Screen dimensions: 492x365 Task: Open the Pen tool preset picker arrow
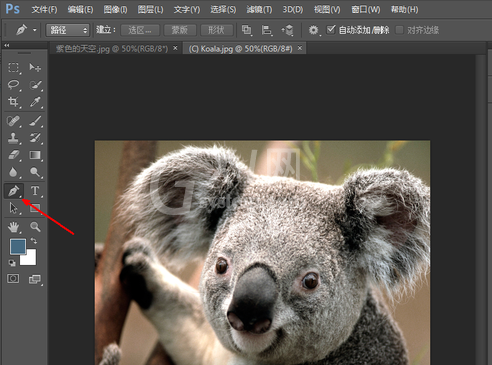[35, 30]
